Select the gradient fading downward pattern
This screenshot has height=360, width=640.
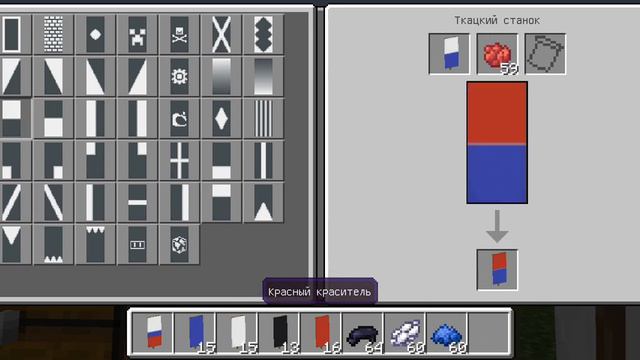point(222,76)
